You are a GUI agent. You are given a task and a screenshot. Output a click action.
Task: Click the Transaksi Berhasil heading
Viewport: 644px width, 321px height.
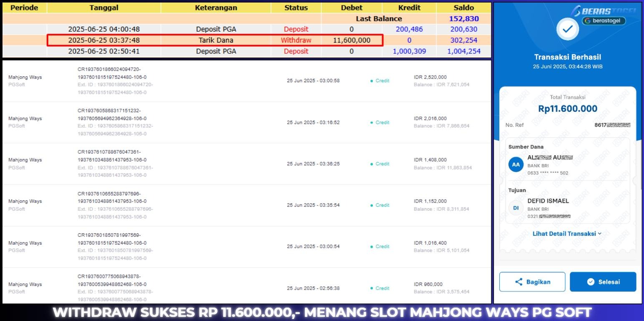pos(568,57)
